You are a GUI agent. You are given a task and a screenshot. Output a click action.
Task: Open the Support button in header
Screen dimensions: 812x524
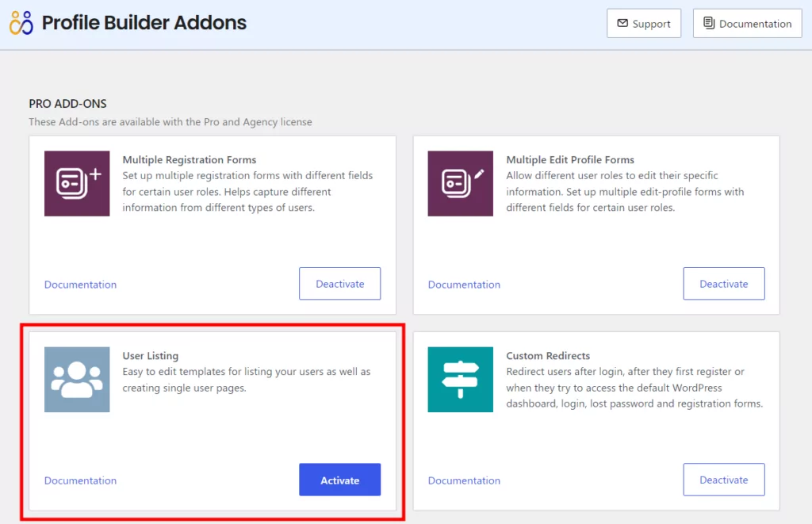point(644,23)
